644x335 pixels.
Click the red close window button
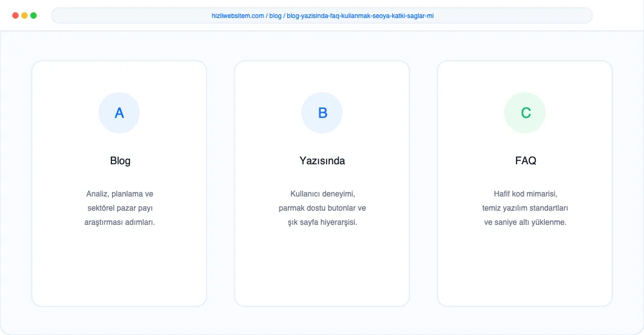15,15
